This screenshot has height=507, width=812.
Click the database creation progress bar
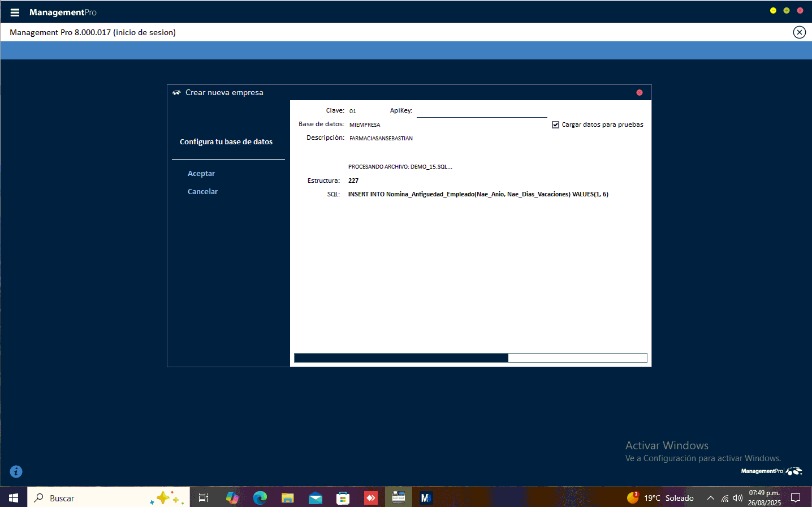470,358
